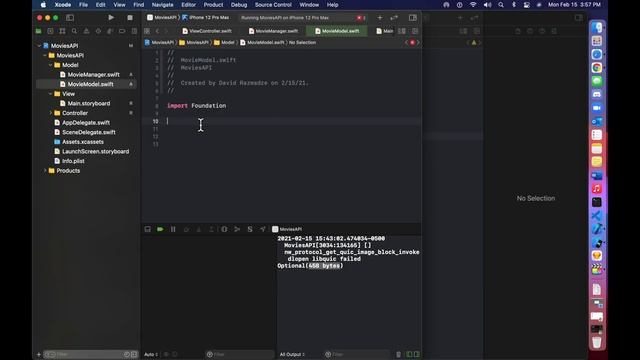Hide the debug area
The image size is (640, 360).
coord(147,229)
